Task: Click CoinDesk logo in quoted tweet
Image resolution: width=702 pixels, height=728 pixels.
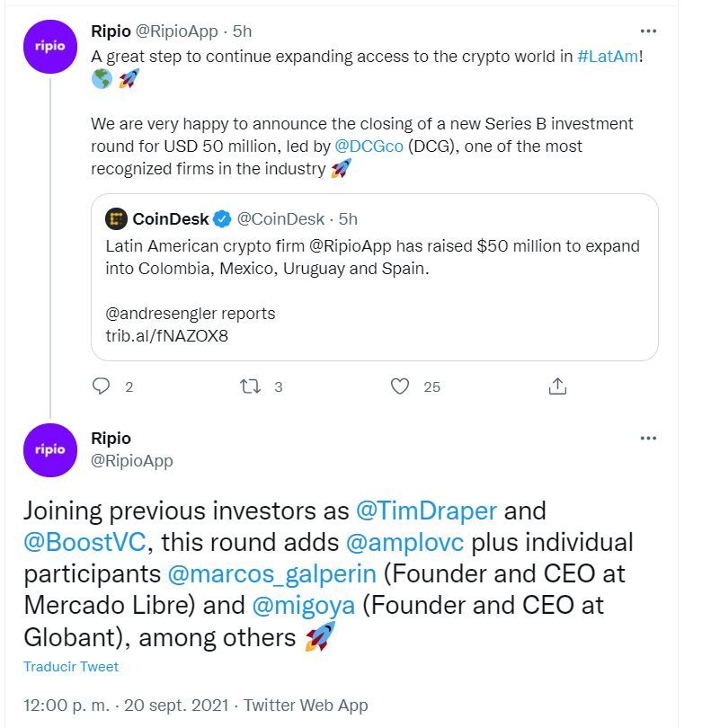Action: 117,218
